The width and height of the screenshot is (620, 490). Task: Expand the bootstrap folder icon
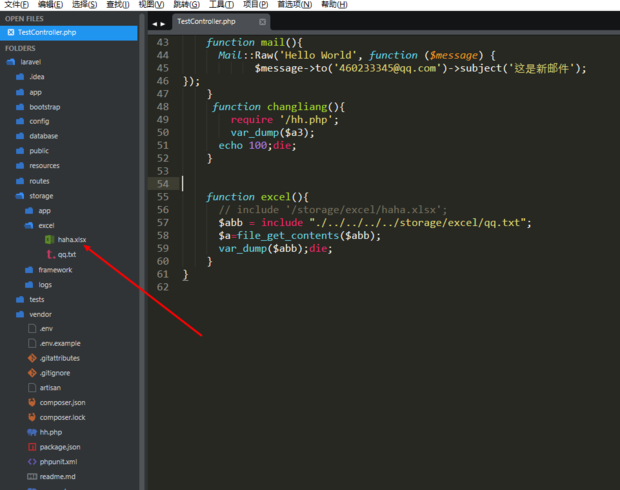pyautogui.click(x=20, y=107)
